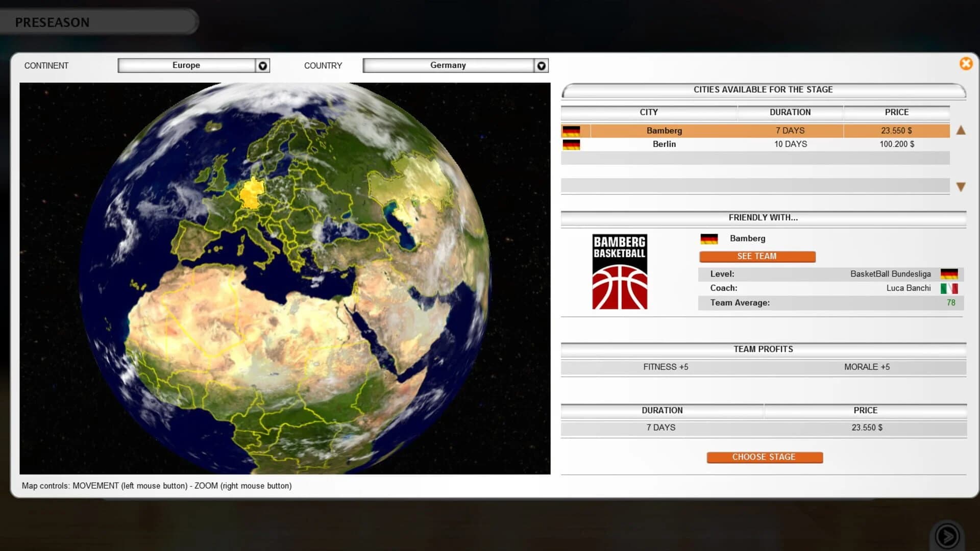The height and width of the screenshot is (551, 980).
Task: Open the Country dropdown showing Germany
Action: click(541, 65)
